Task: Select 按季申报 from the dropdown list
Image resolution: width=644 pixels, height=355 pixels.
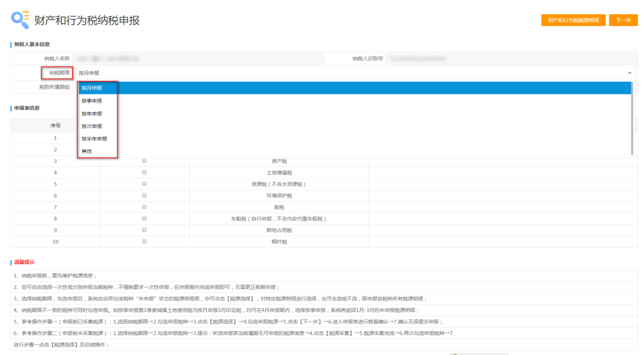Action: pos(92,101)
